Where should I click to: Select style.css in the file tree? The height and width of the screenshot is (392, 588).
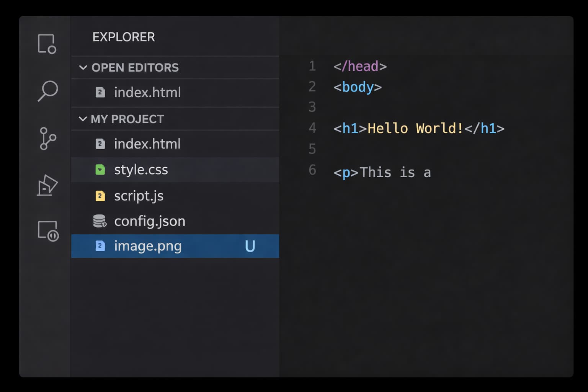141,170
